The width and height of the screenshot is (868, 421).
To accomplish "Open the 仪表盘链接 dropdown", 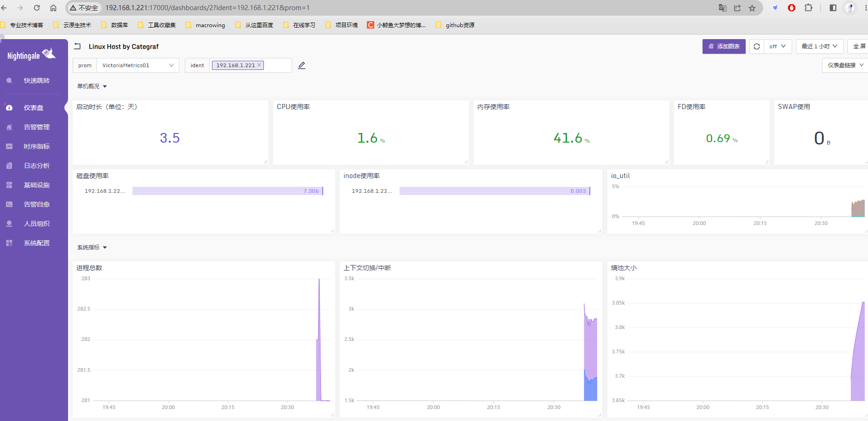I will point(845,65).
